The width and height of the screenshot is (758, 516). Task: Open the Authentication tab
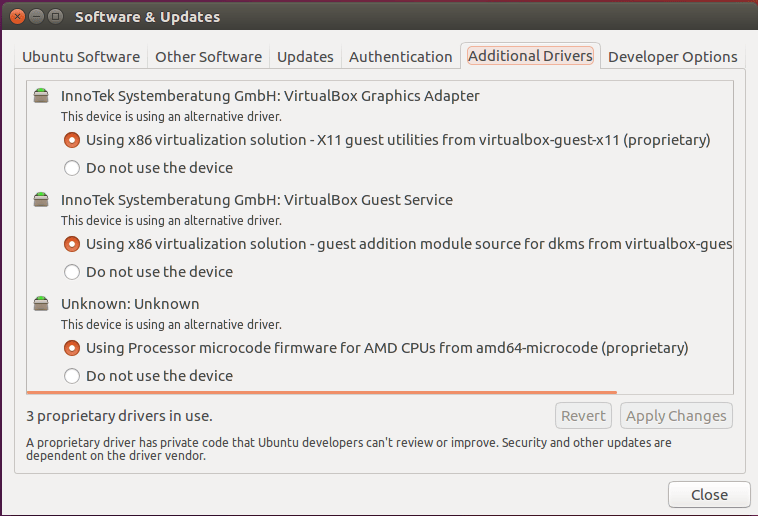pyautogui.click(x=401, y=57)
